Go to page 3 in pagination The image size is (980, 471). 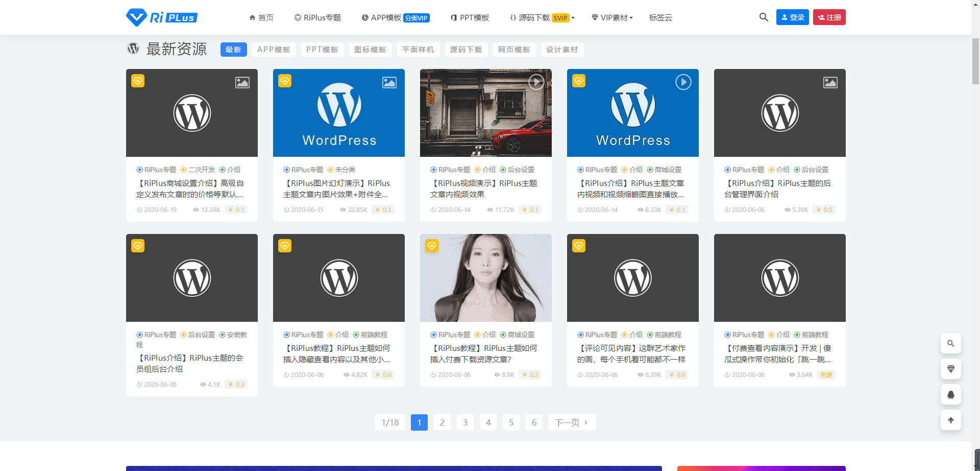(x=465, y=422)
